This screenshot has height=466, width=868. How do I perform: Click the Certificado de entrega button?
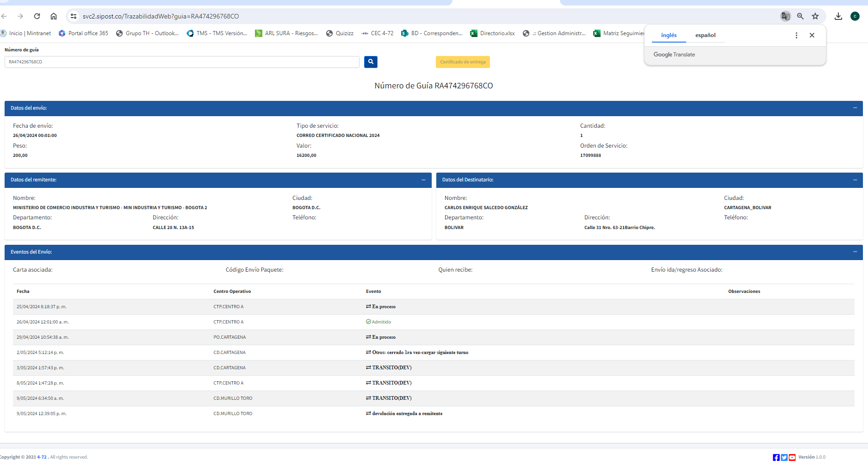coord(463,62)
